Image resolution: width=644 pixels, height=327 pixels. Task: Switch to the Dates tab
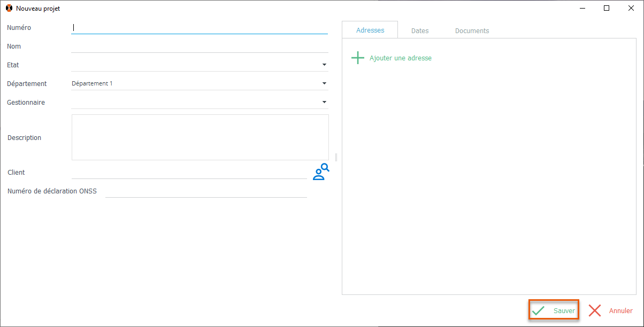click(x=420, y=31)
